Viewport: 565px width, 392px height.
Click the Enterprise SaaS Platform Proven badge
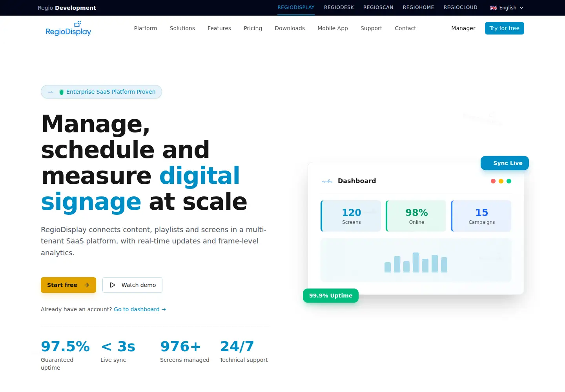coord(101,92)
